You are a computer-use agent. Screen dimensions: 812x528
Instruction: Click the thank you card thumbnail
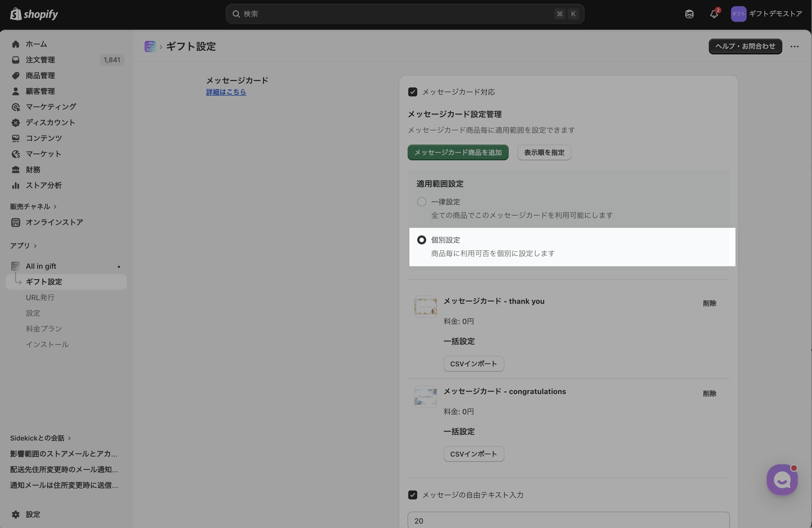425,307
